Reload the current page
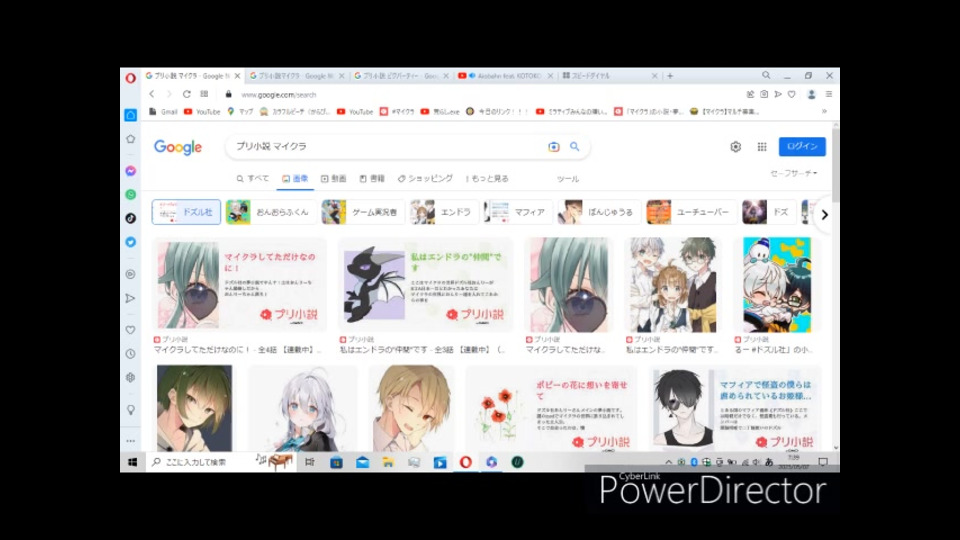The width and height of the screenshot is (960, 540). click(187, 94)
